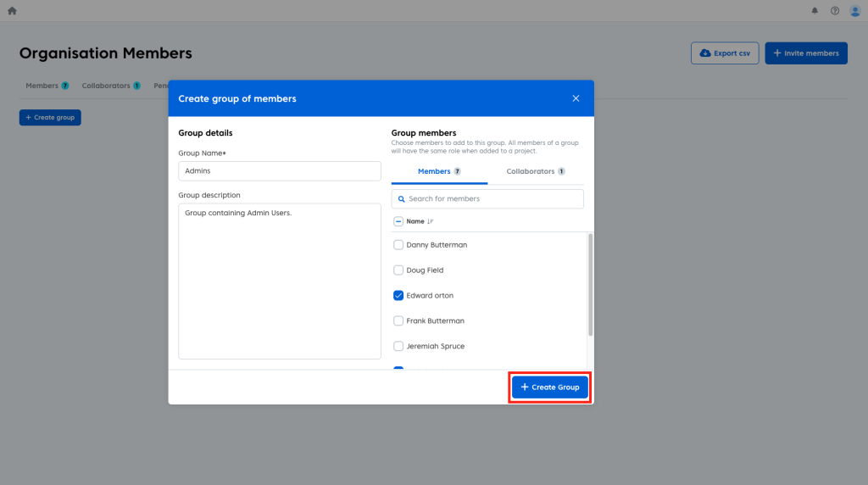Click the Group Name input field
This screenshot has width=868, height=485.
click(280, 170)
